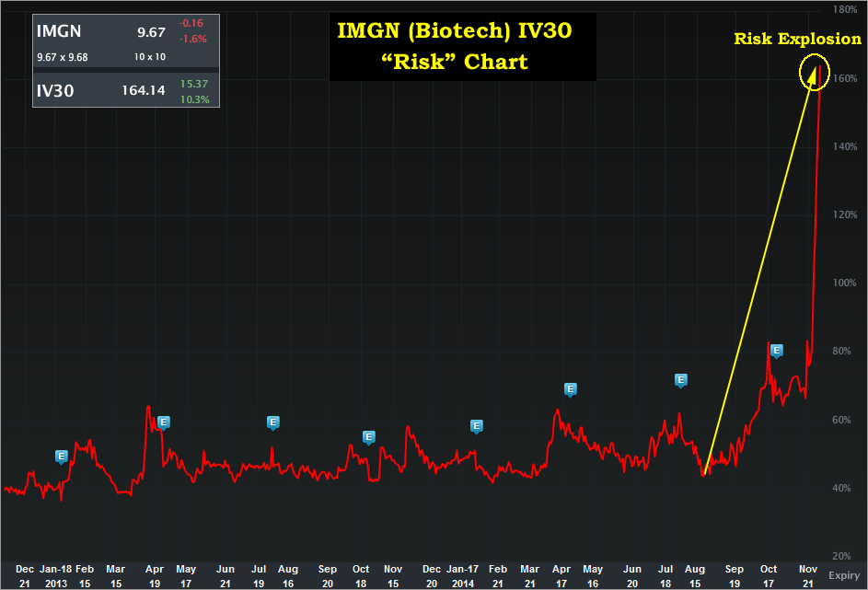Click the IV30 label in the quote box
868x590 pixels.
tap(55, 91)
